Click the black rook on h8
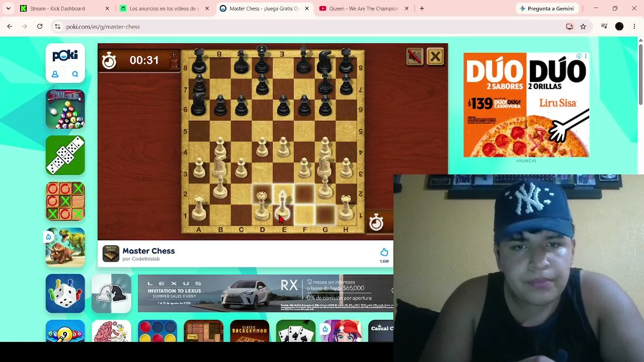Image resolution: width=644 pixels, height=362 pixels. tap(346, 61)
